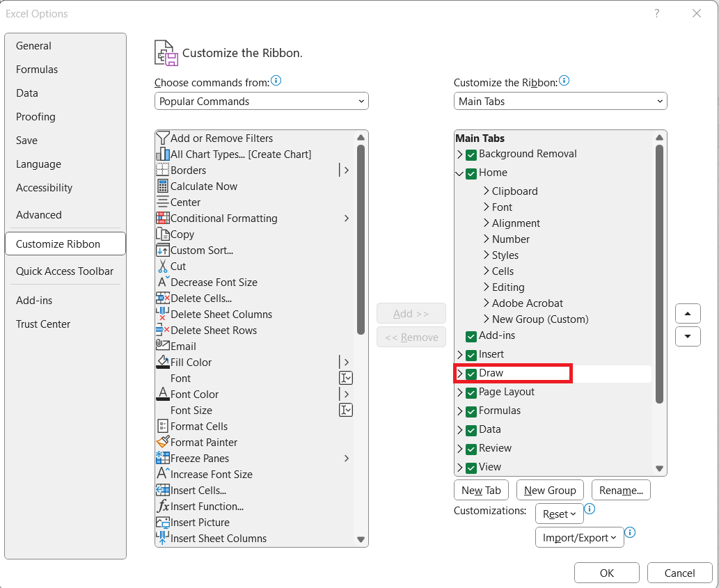Screen dimensions: 719x588
Task: Select the Email command icon
Action: coord(163,345)
